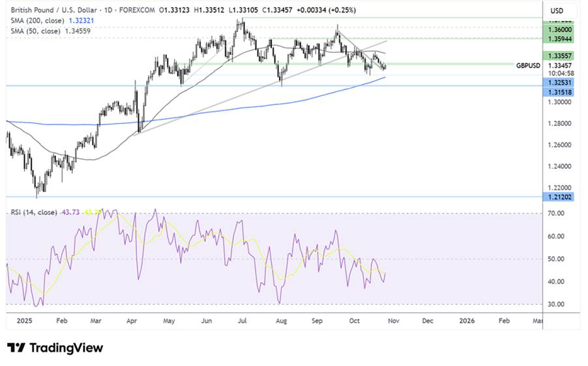The image size is (588, 366).
Task: Click the 1.24000 price axis label
Action: pyautogui.click(x=559, y=166)
